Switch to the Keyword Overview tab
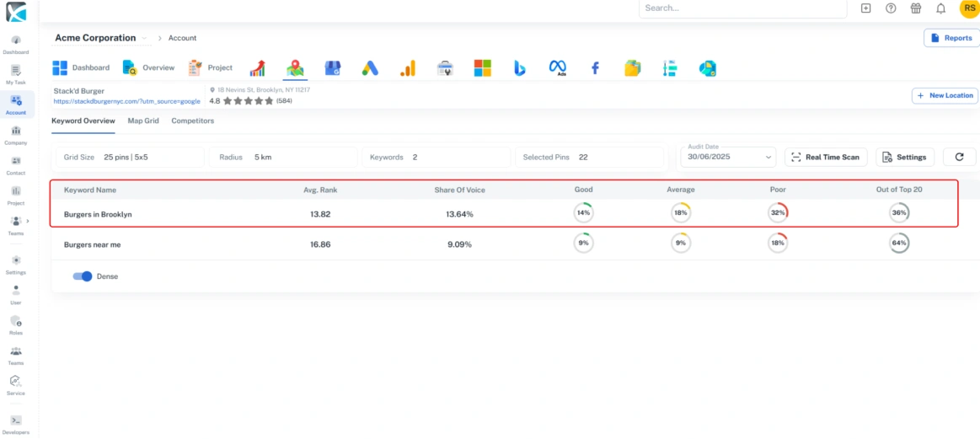The image size is (980, 439). pyautogui.click(x=83, y=120)
